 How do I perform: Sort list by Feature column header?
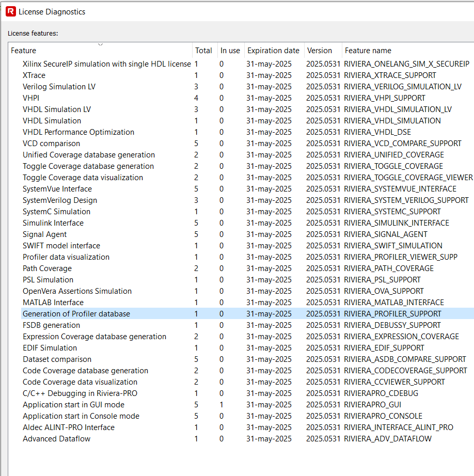click(24, 51)
